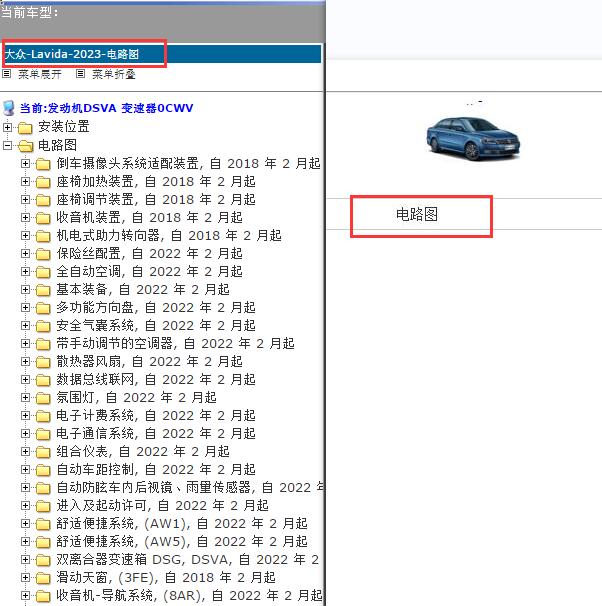Screen dimensions: 602x606
Task: Select 安全气囊系统 tree item
Action: [x=156, y=325]
